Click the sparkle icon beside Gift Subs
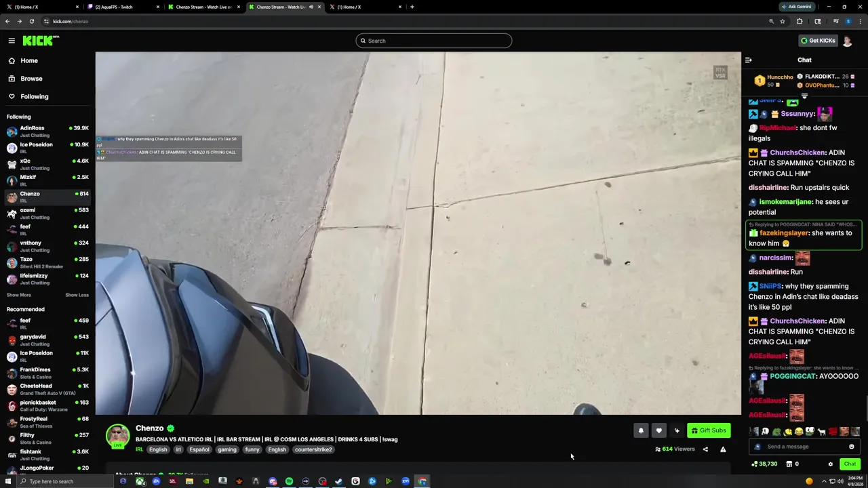 (x=677, y=430)
